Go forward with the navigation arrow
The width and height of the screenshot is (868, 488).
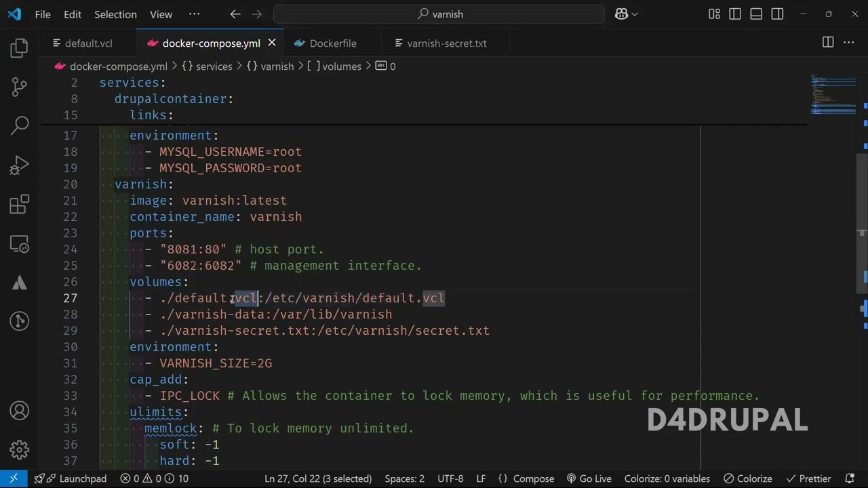tap(256, 14)
